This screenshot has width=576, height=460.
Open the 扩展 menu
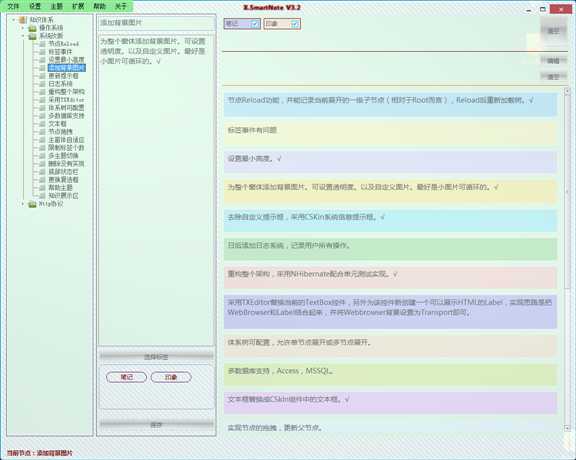pos(78,6)
